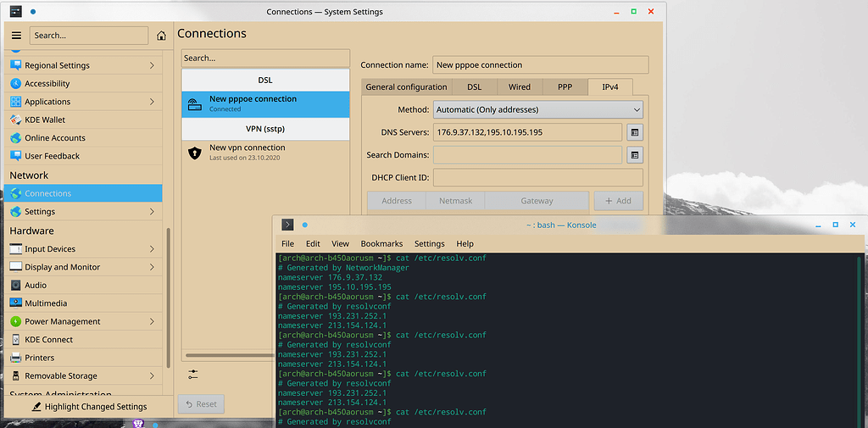Open Konsole Bookmarks menu
The width and height of the screenshot is (868, 428).
point(381,243)
